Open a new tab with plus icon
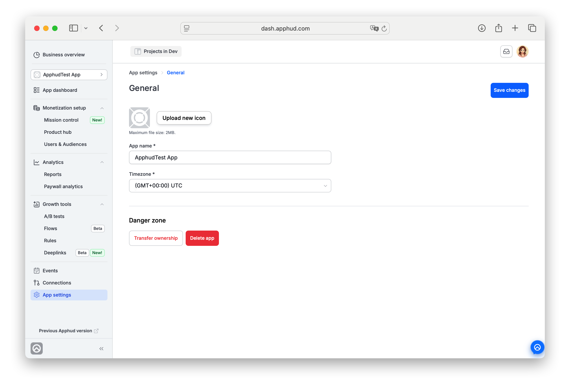Viewport: 570px width, 392px height. point(515,28)
